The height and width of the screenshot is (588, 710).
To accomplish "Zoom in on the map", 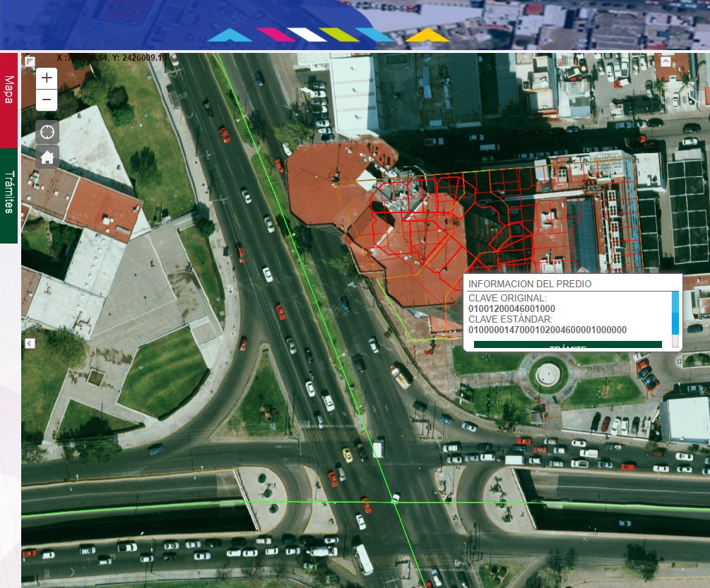I will (x=47, y=78).
